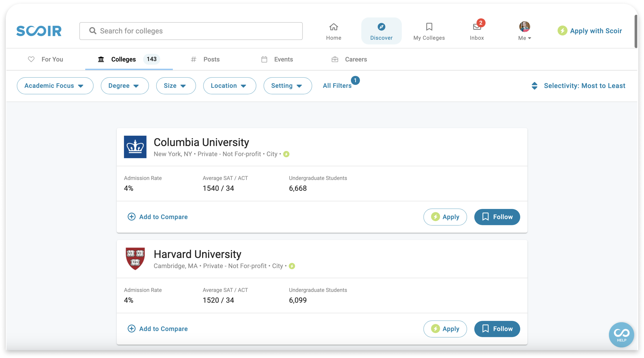The image size is (644, 358).
Task: Switch to the Careers tab
Action: pyautogui.click(x=349, y=59)
